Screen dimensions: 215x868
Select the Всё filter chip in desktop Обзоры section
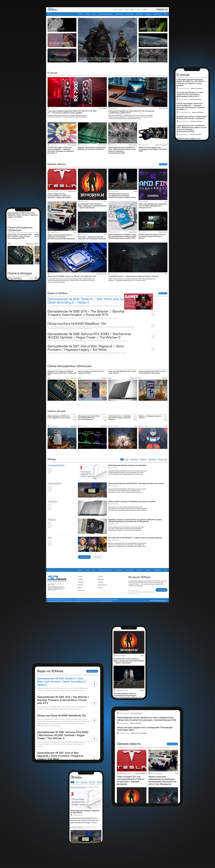[x=122, y=459]
